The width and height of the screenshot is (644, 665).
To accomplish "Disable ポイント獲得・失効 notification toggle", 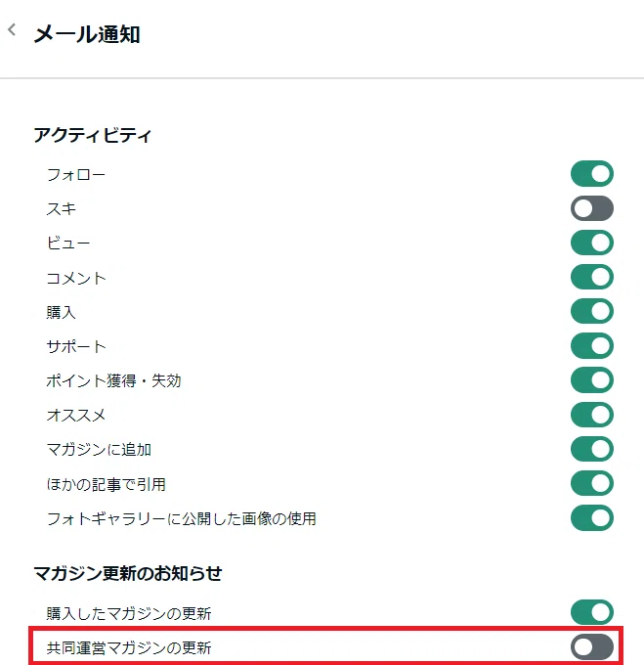I will tap(592, 380).
